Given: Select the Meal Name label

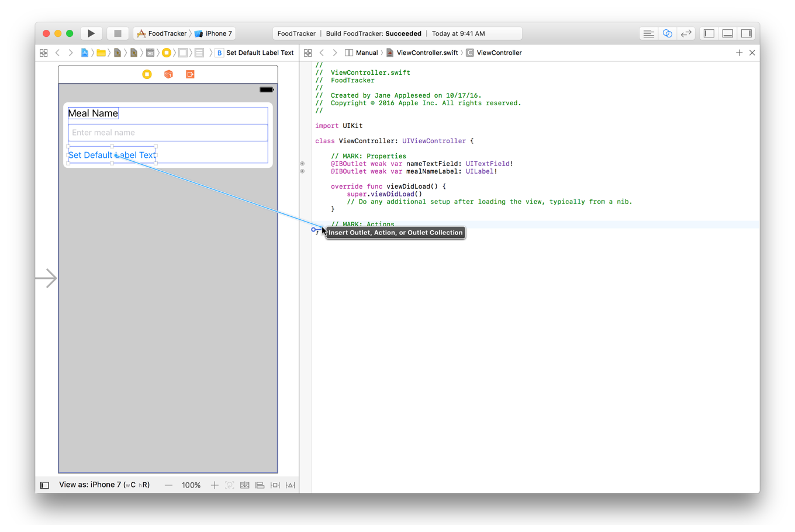Looking at the screenshot, I should 94,113.
